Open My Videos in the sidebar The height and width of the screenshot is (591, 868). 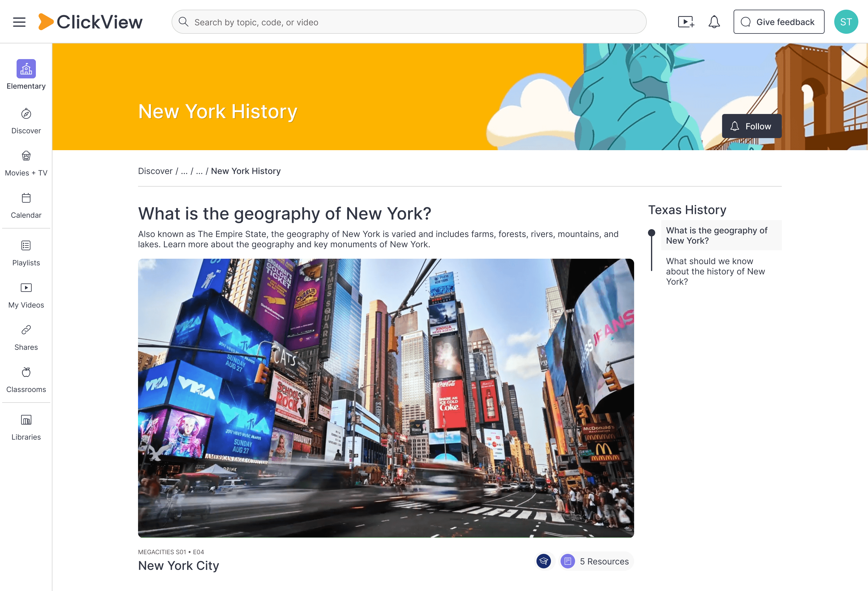coord(26,296)
